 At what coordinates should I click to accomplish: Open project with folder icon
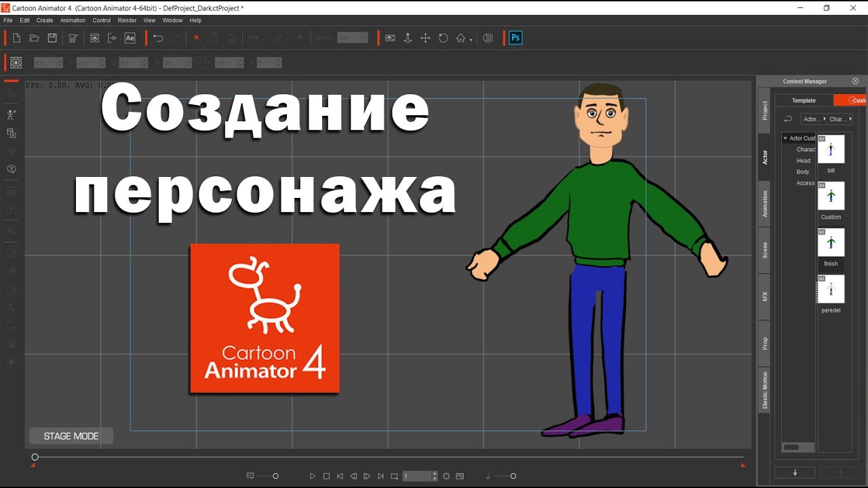pyautogui.click(x=35, y=38)
